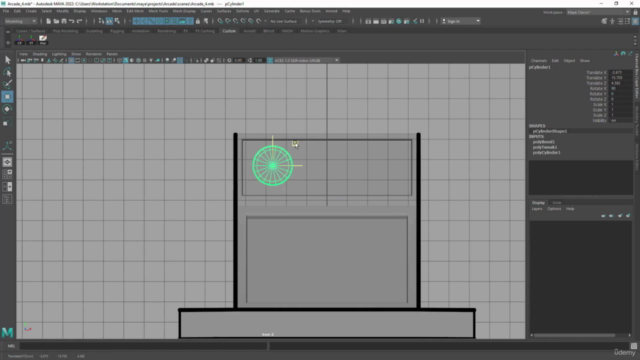Click the workspace padlock lock icon
The image size is (640, 360).
point(635,12)
